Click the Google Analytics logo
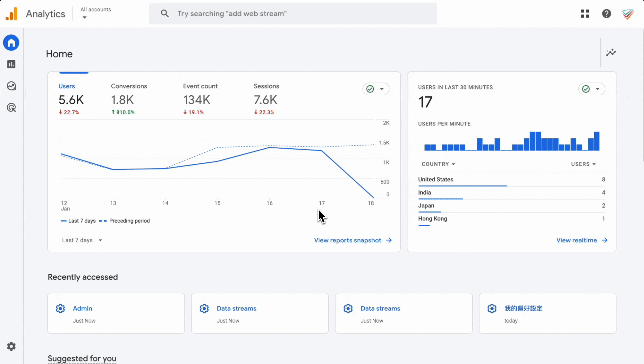 click(x=12, y=14)
